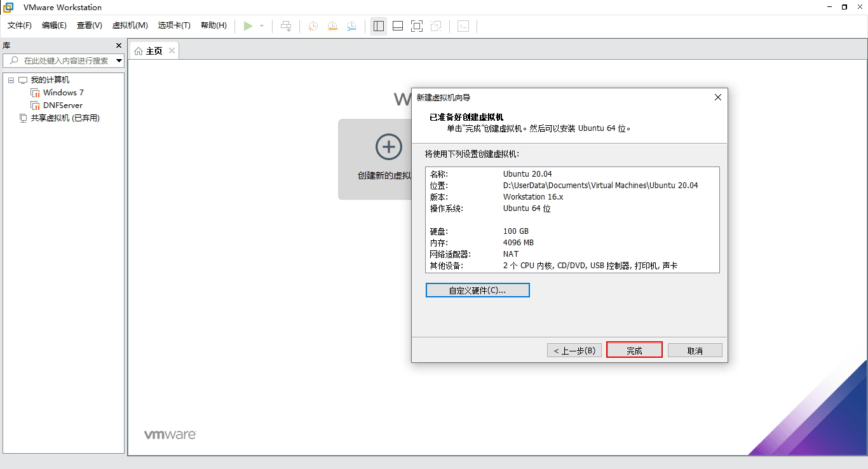Click the 我的计算机 monitor icon
Screen dimensions: 868x469
pyautogui.click(x=24, y=80)
